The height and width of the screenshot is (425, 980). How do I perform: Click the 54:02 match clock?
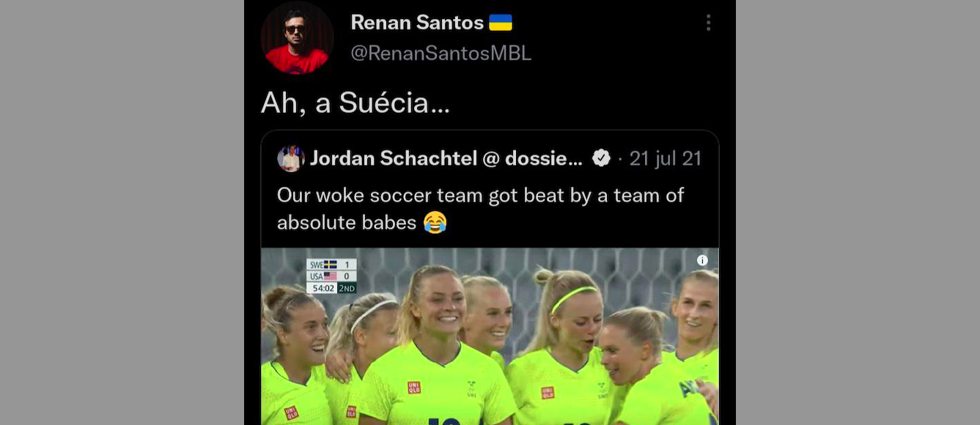(323, 289)
